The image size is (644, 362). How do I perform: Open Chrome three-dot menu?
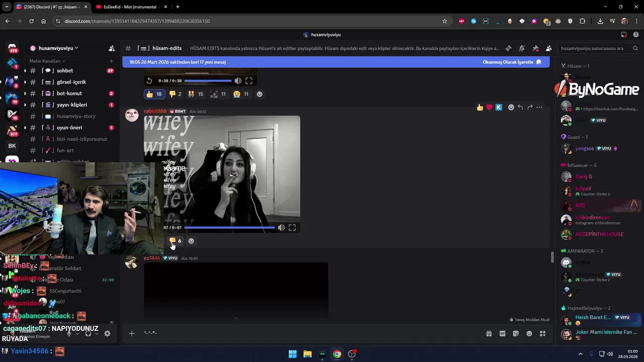coord(636,21)
